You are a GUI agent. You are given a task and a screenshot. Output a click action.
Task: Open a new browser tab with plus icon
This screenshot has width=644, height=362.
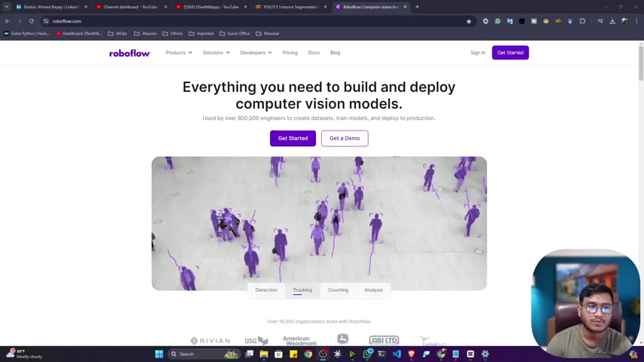417,7
